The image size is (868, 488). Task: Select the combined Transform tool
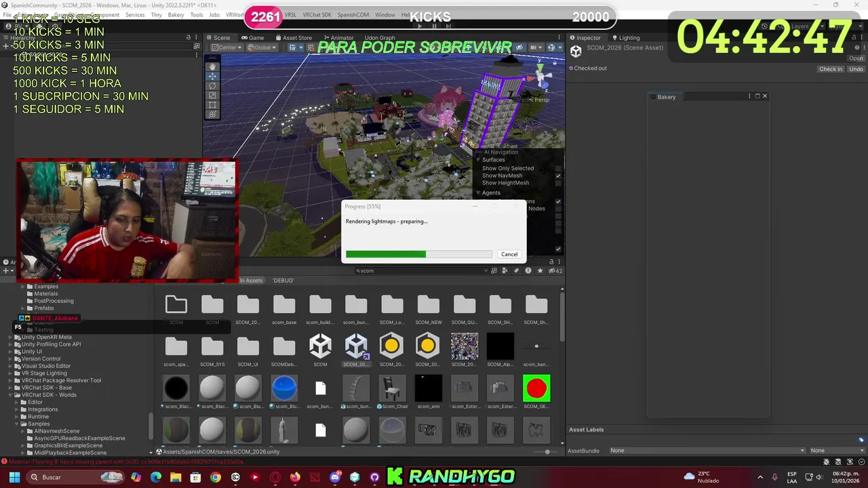(x=212, y=114)
